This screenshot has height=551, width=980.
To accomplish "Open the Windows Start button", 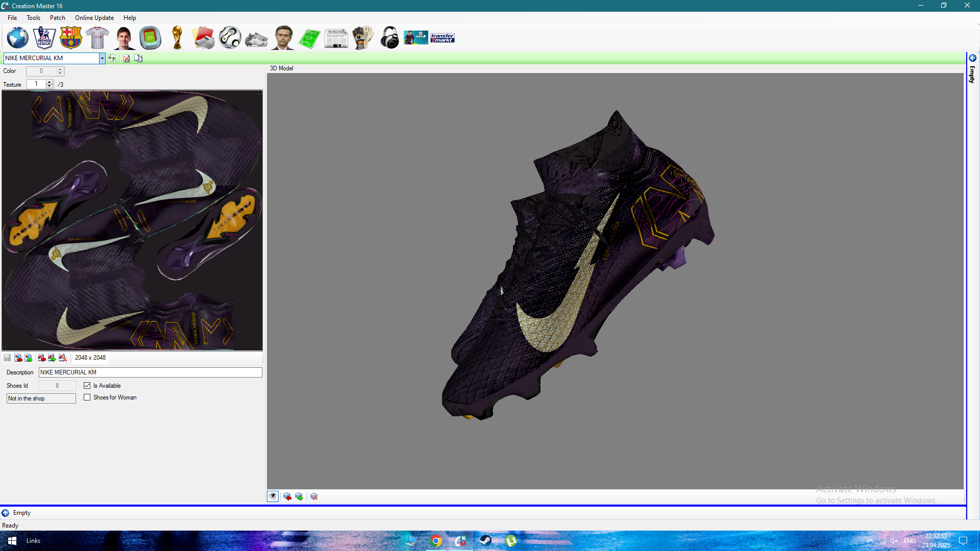I will click(x=12, y=541).
